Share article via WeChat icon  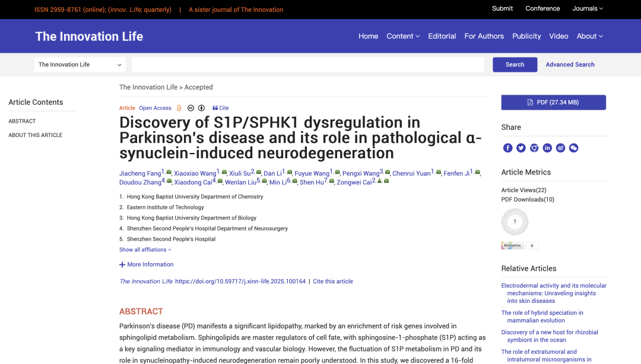point(573,148)
